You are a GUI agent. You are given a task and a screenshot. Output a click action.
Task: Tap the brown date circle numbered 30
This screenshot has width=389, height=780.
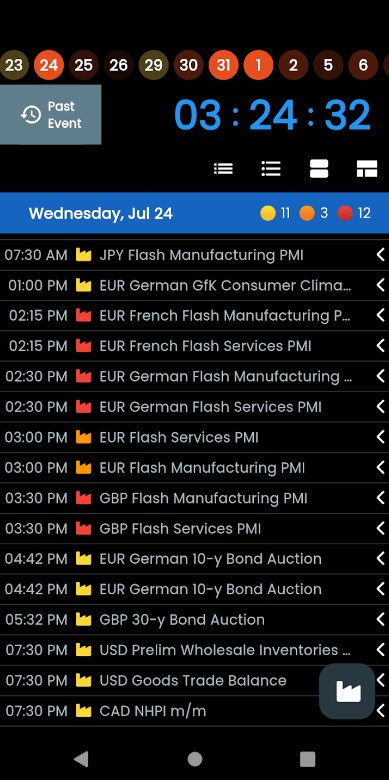click(189, 65)
